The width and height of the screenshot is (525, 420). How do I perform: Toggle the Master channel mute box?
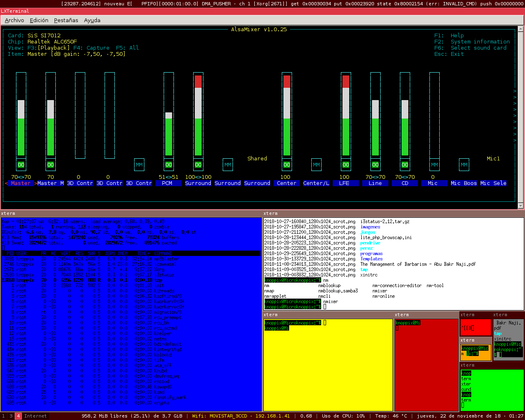pos(21,165)
